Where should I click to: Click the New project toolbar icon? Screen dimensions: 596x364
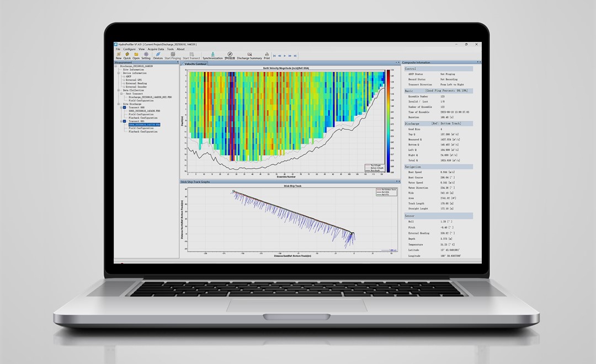tap(119, 55)
